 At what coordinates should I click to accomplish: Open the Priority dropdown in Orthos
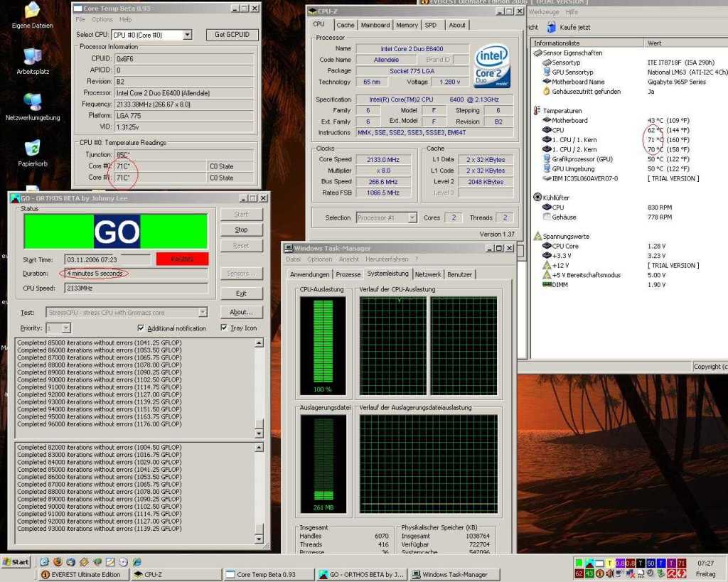[66, 328]
